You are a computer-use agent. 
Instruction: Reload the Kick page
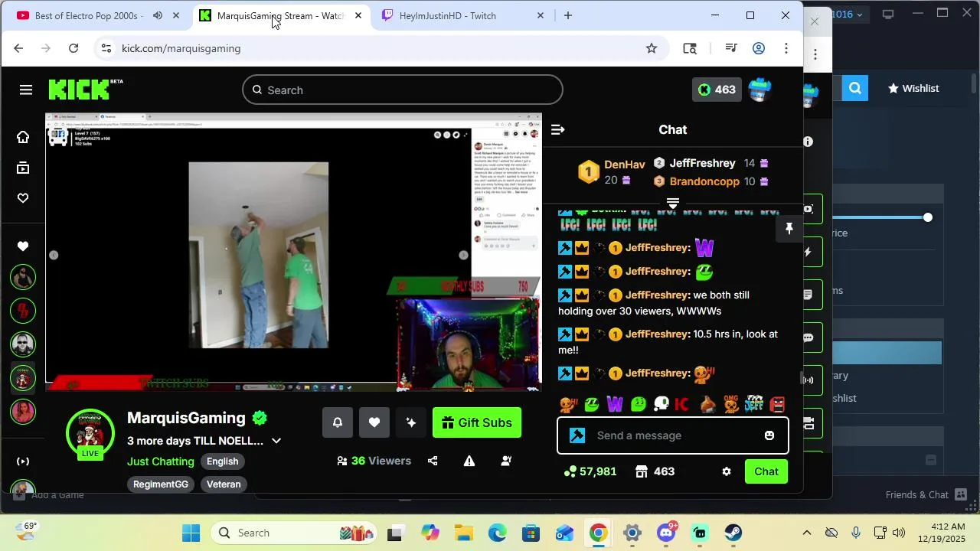click(x=73, y=48)
